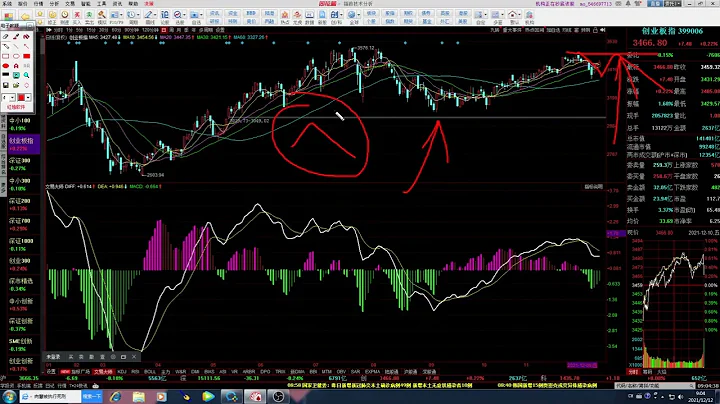Open the 工具 menu
The width and height of the screenshot is (720, 404).
pyautogui.click(x=101, y=4)
